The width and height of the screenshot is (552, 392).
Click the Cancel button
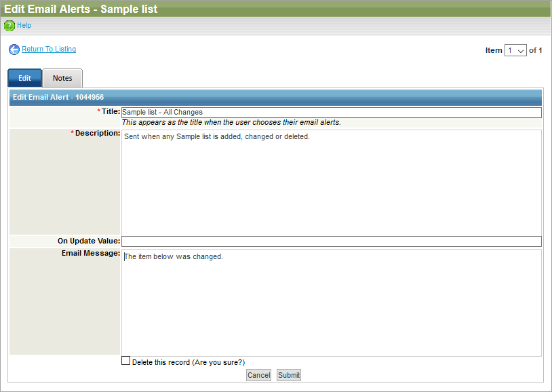point(259,375)
